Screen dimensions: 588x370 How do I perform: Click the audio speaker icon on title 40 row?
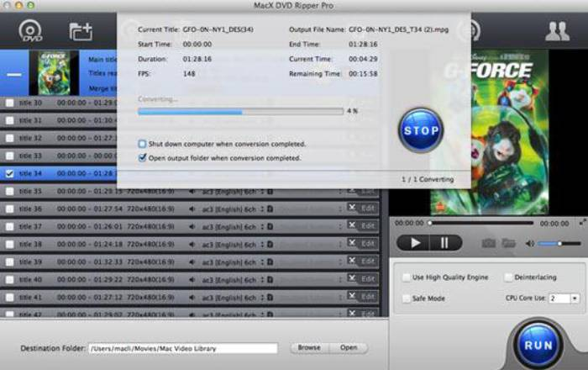[x=192, y=279]
